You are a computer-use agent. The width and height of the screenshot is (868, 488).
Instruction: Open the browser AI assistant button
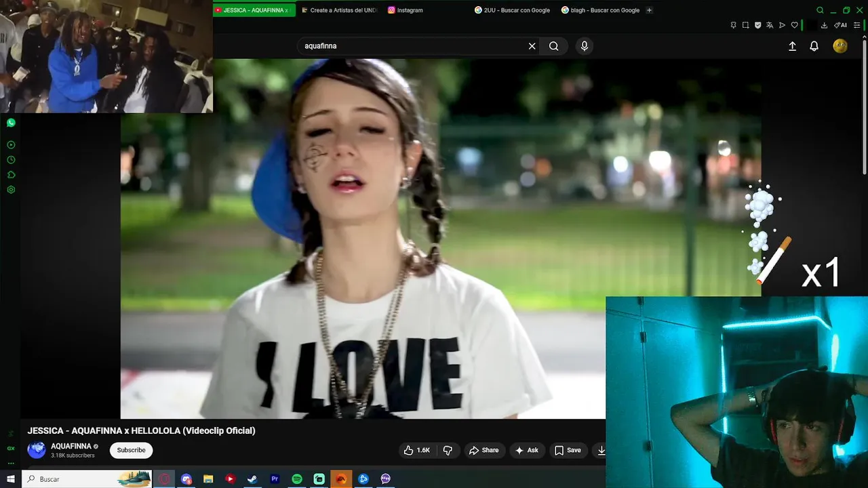pyautogui.click(x=840, y=25)
